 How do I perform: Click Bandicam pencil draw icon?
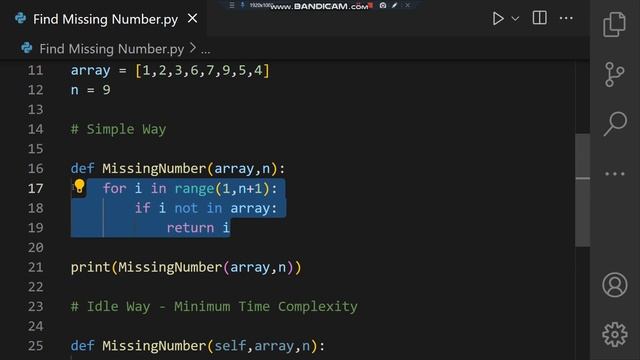[x=395, y=6]
